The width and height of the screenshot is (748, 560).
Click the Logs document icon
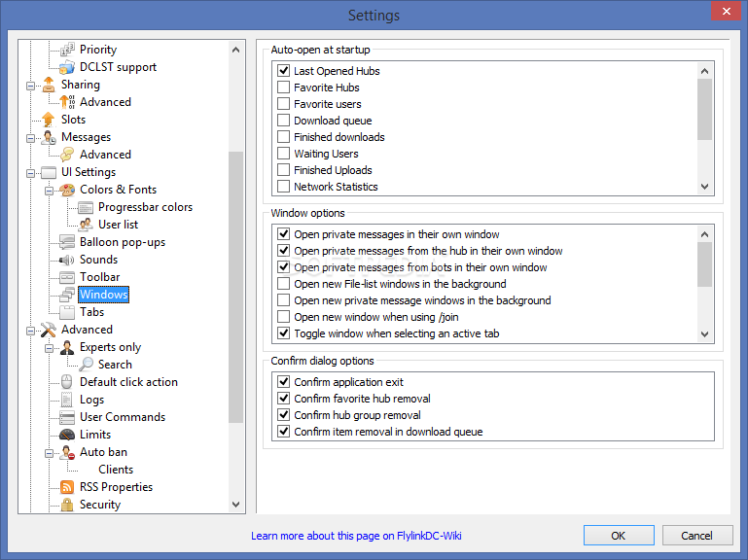(x=67, y=400)
